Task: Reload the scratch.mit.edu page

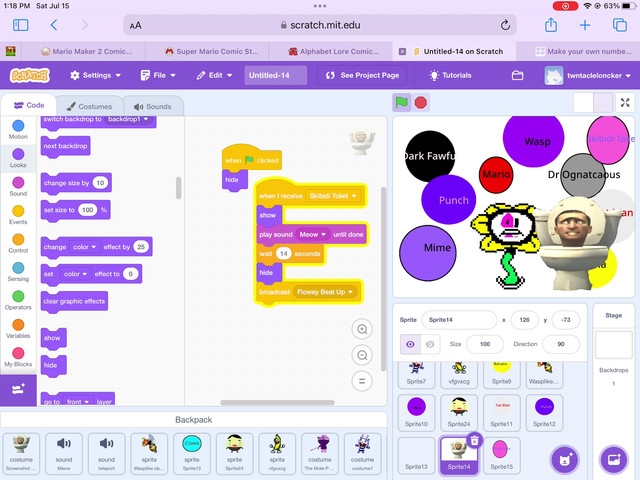Action: (x=505, y=25)
